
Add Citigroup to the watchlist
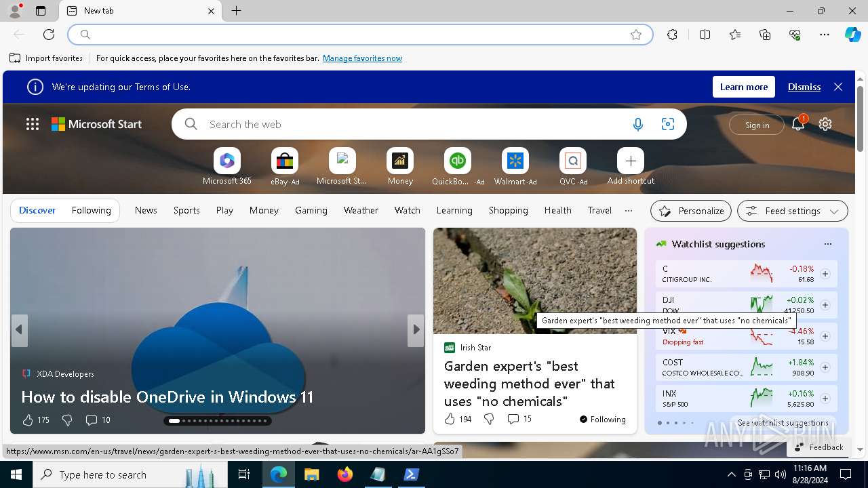click(825, 274)
